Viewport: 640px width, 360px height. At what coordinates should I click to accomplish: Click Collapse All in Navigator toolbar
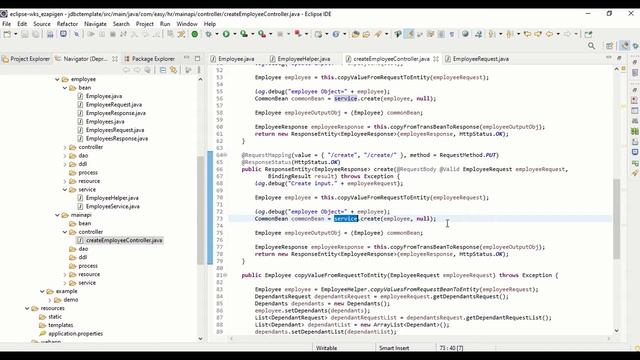[x=163, y=70]
